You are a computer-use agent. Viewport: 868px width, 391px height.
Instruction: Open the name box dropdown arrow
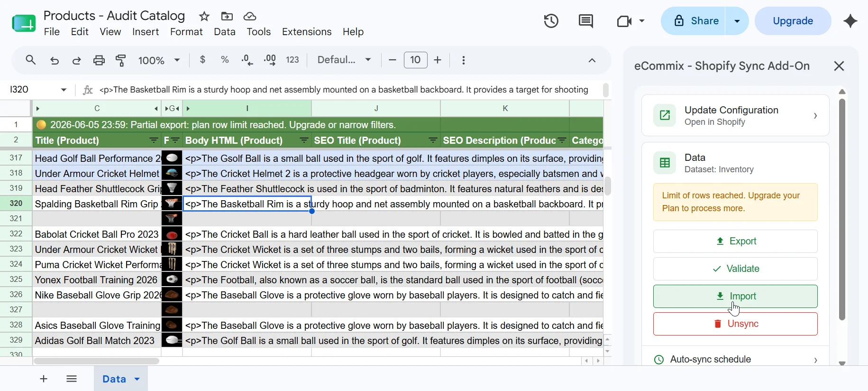[64, 90]
